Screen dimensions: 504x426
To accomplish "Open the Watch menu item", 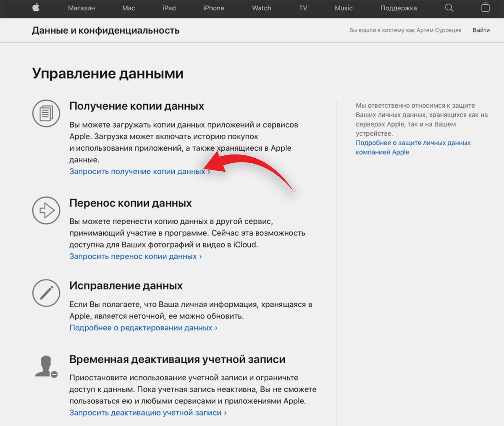I will tap(262, 8).
